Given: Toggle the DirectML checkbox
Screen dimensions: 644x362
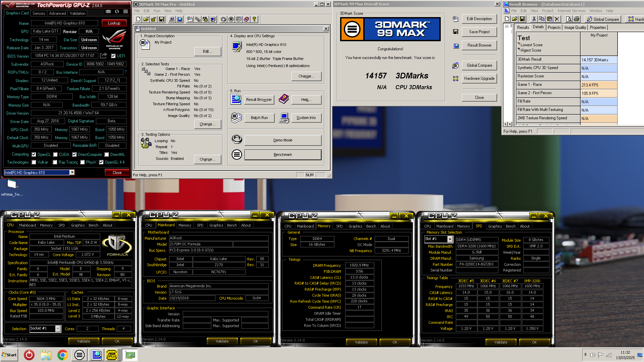Looking at the screenshot, I should (107, 155).
